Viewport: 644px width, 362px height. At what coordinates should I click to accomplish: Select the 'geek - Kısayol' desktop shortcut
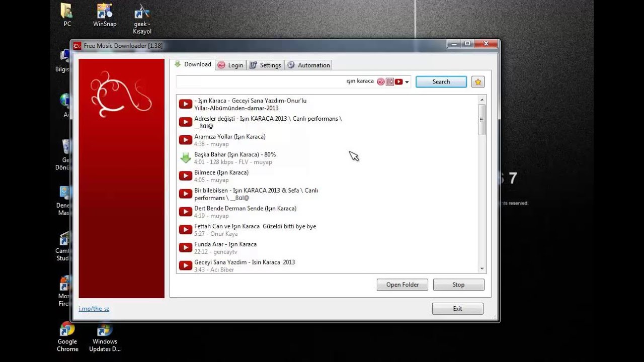142,19
